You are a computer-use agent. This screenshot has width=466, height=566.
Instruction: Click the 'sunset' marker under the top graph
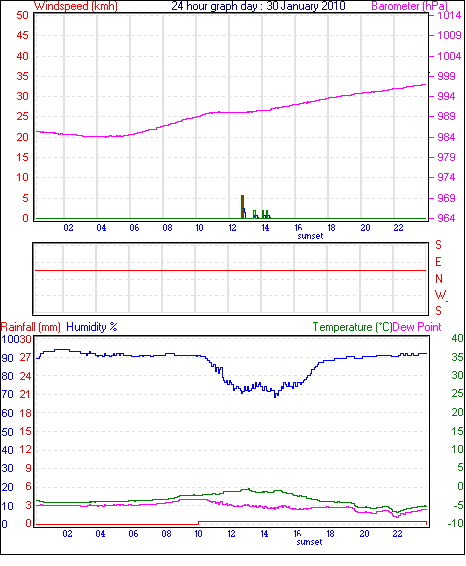[310, 236]
